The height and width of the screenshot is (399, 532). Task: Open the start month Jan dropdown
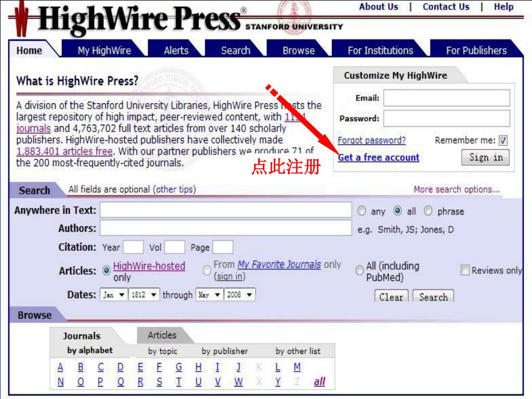point(114,295)
